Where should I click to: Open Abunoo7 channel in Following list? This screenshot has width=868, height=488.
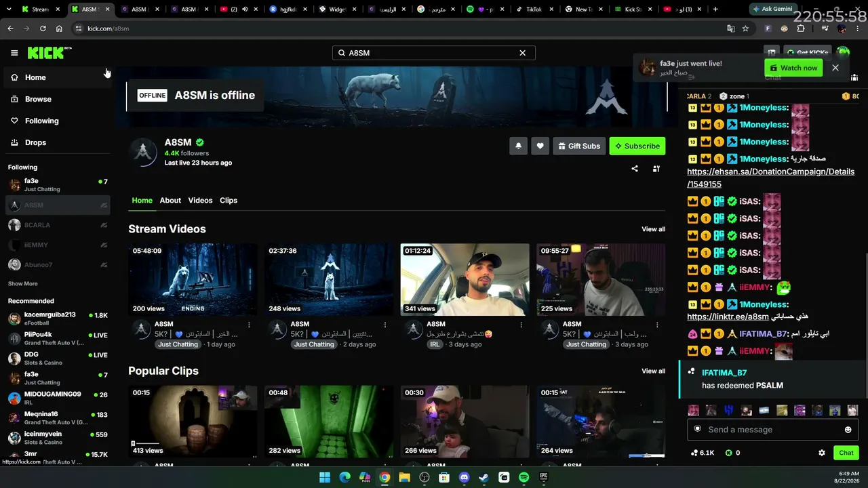point(57,265)
